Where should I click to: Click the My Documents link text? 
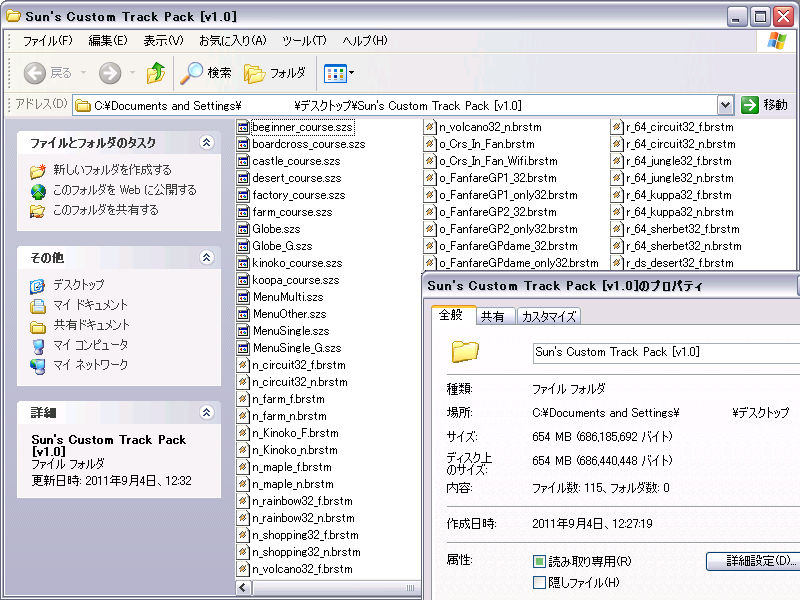click(90, 305)
